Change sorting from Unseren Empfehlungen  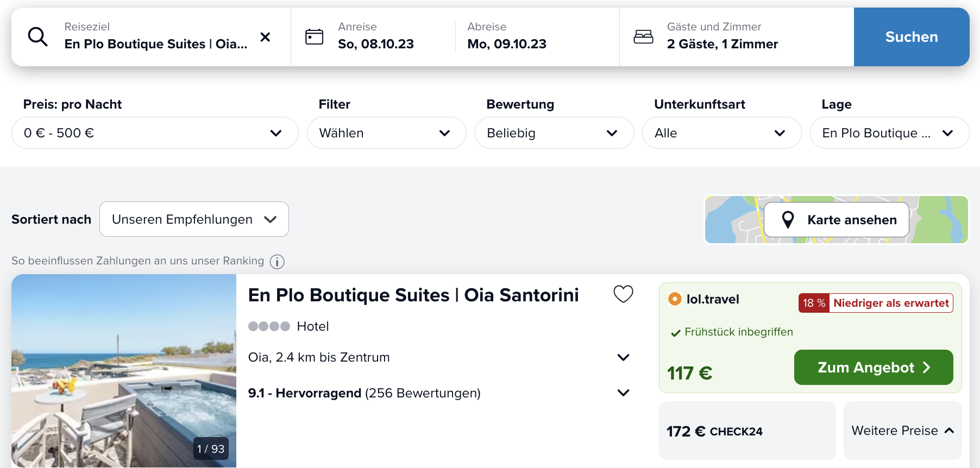194,219
